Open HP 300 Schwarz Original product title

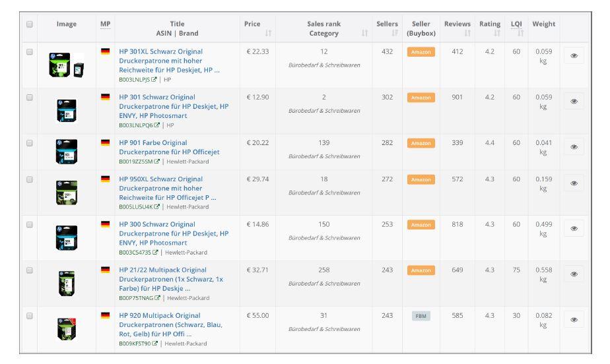click(174, 233)
